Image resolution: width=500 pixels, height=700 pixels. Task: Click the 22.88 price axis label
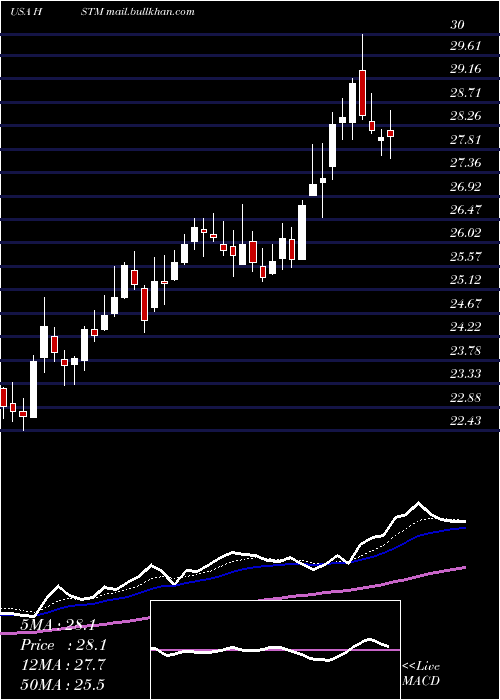[466, 397]
